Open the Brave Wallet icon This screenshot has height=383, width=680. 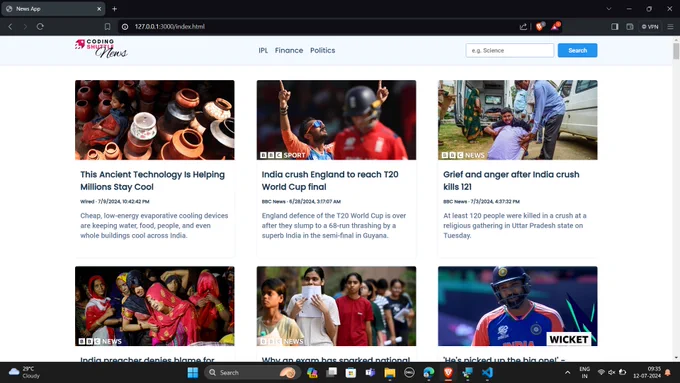click(x=630, y=26)
